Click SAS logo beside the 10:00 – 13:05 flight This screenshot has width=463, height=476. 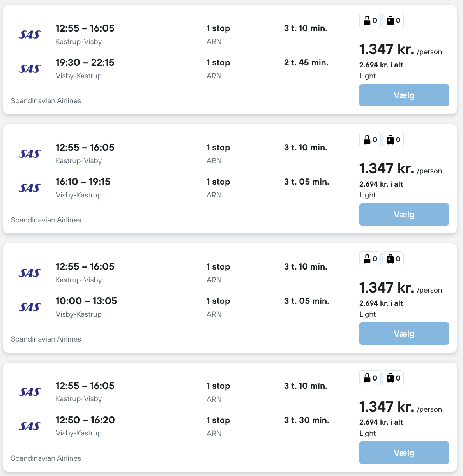click(x=30, y=307)
